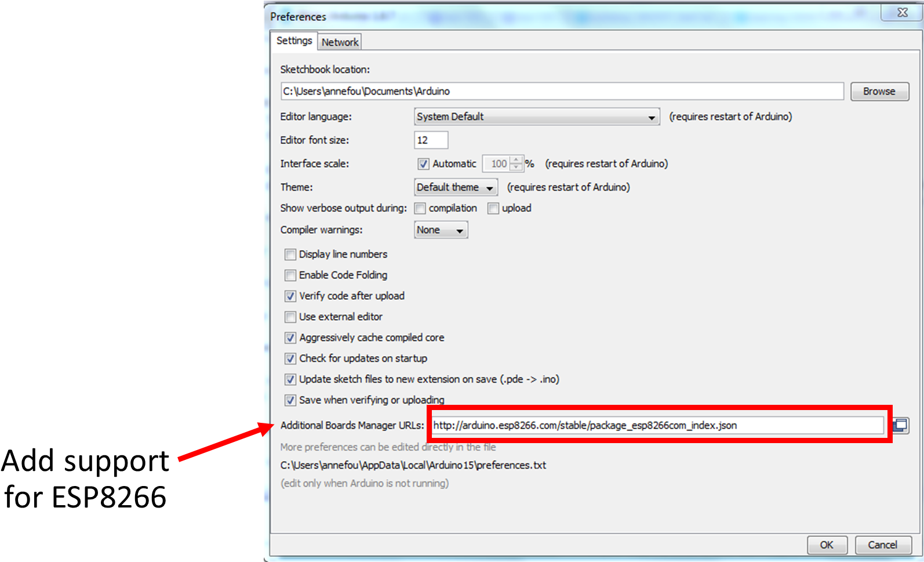This screenshot has height=562, width=924.
Task: Click Browse for sketchbook location
Action: (879, 92)
